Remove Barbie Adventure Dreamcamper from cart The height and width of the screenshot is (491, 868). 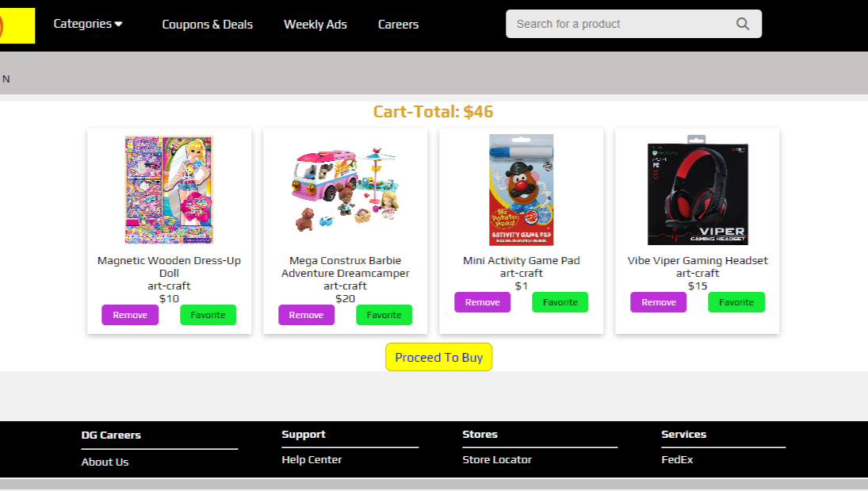tap(306, 315)
